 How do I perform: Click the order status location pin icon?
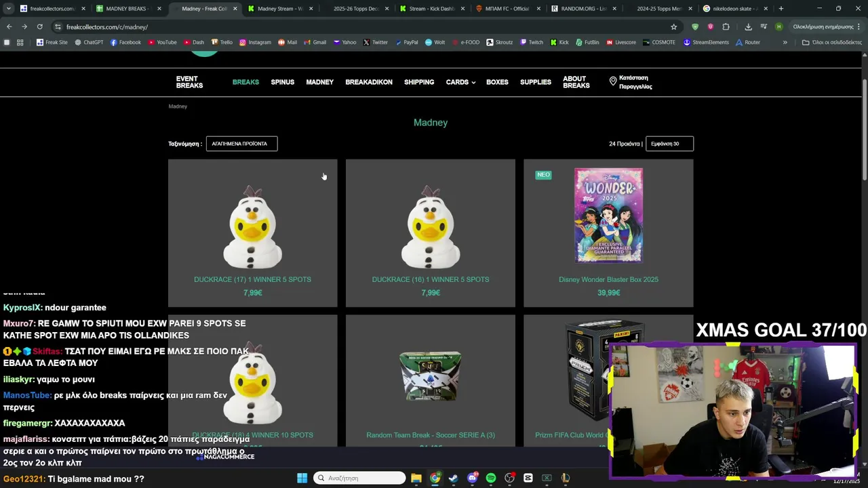pyautogui.click(x=613, y=81)
